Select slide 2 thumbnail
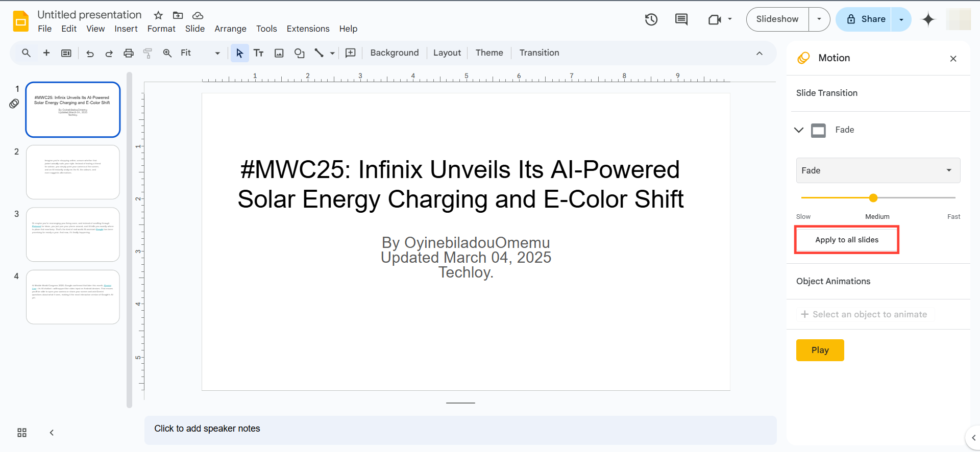The width and height of the screenshot is (980, 452). point(73,172)
